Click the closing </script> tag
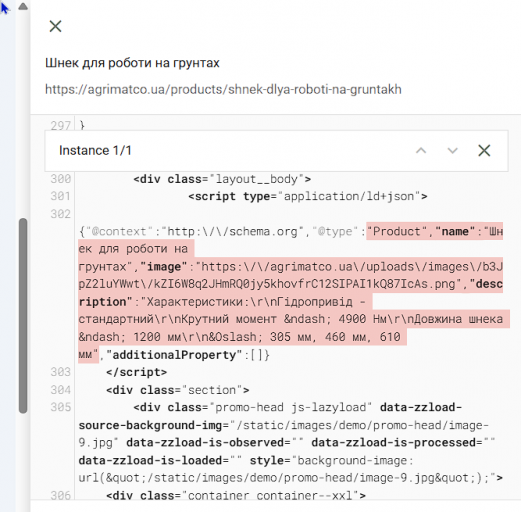Image resolution: width=521 pixels, height=512 pixels. pos(136,372)
